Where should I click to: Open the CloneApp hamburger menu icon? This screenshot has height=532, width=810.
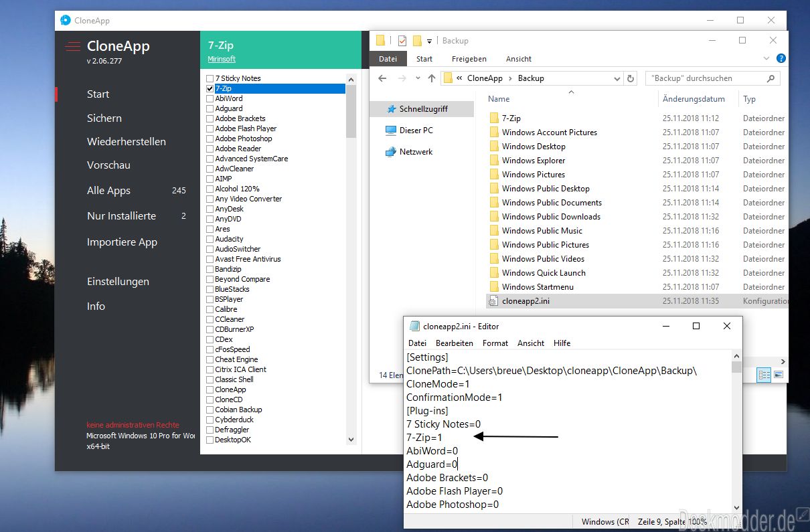click(72, 46)
